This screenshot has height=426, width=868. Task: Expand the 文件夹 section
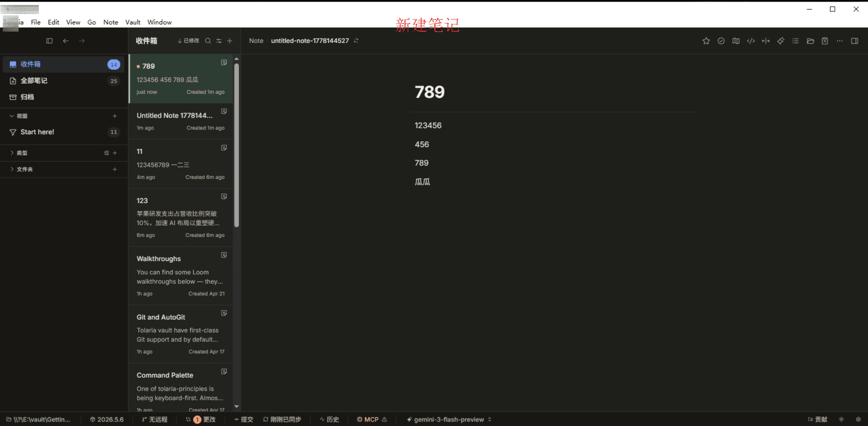point(21,169)
